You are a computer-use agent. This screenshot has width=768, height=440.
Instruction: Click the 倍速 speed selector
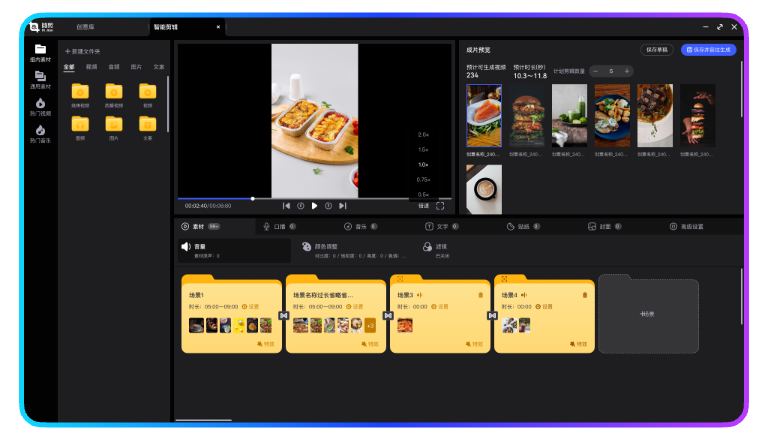(x=423, y=205)
